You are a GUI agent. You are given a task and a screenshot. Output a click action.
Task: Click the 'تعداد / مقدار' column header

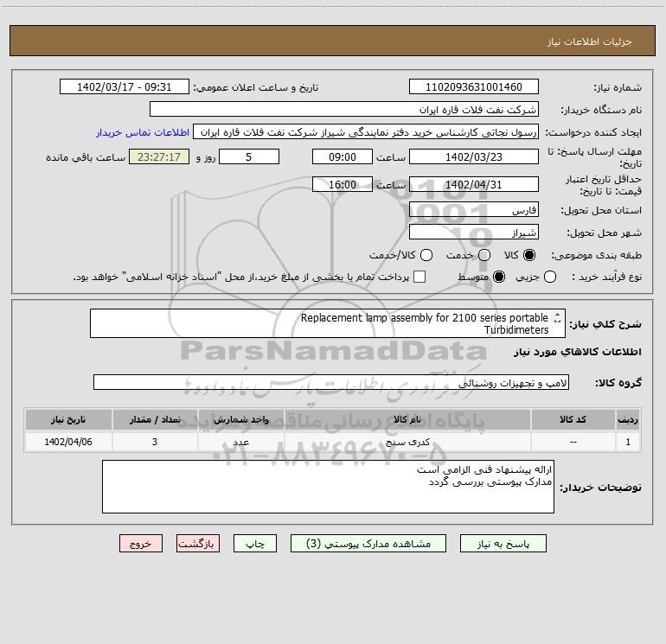pyautogui.click(x=155, y=420)
